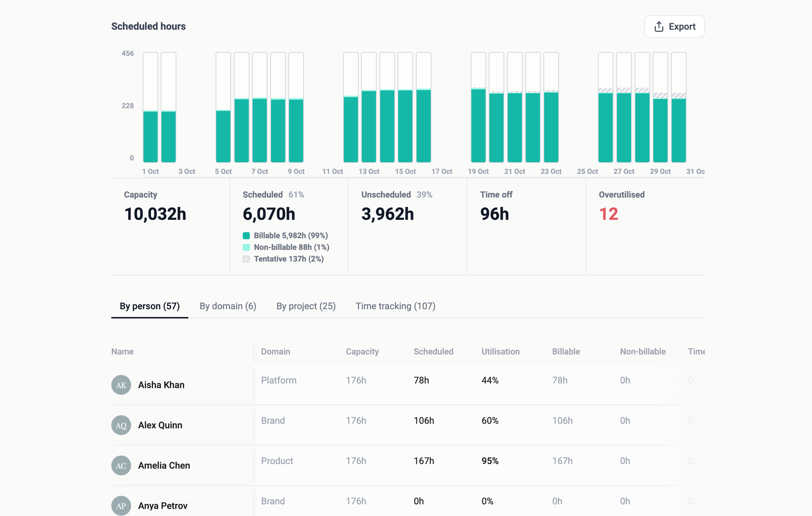The width and height of the screenshot is (812, 516).
Task: Open Amelia Chen's name link
Action: [164, 465]
